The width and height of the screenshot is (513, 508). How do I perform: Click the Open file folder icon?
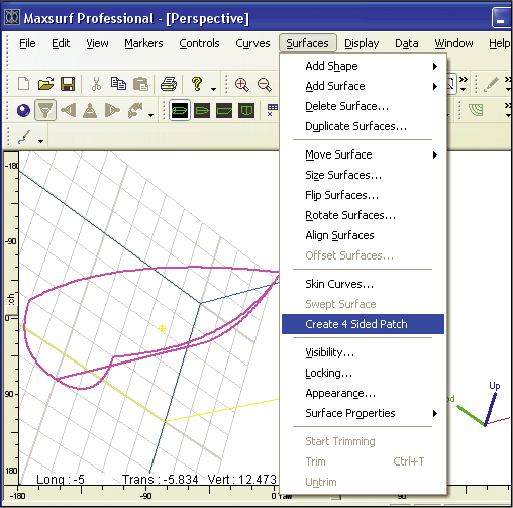pyautogui.click(x=46, y=84)
